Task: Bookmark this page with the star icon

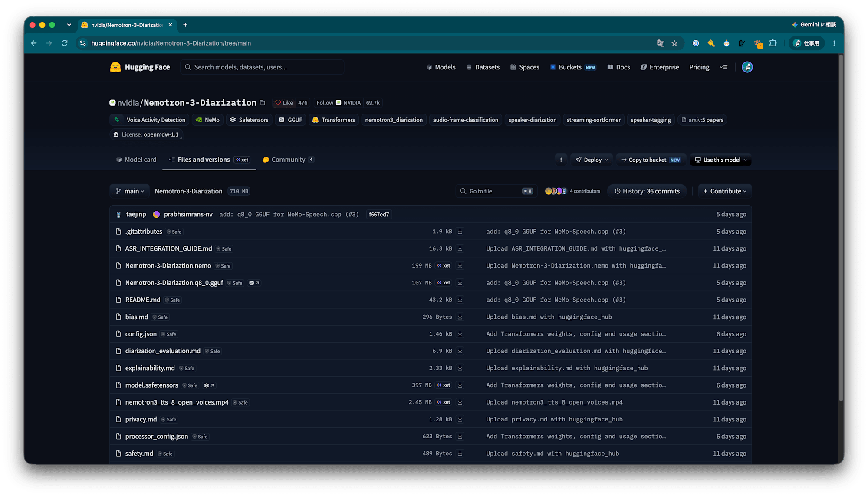Action: [x=674, y=43]
